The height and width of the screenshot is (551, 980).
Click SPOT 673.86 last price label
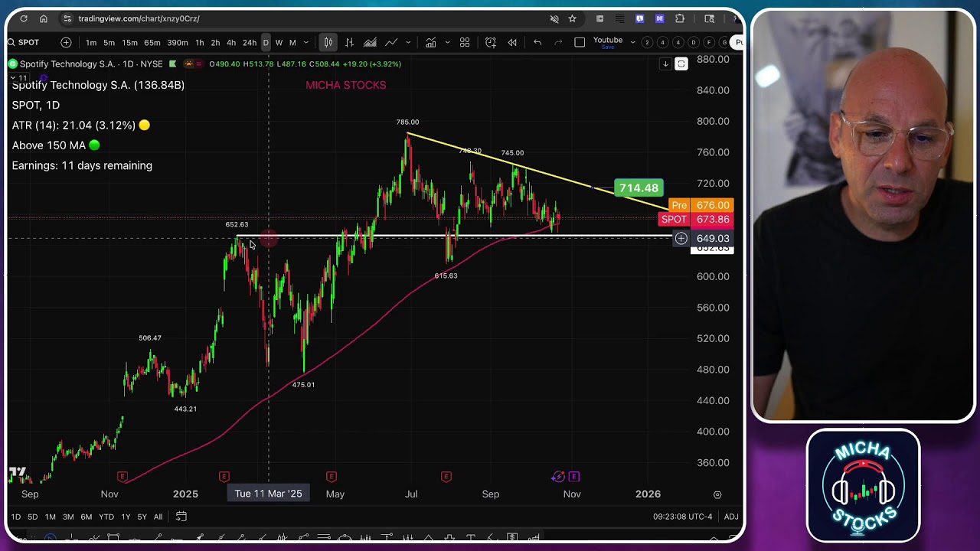696,220
